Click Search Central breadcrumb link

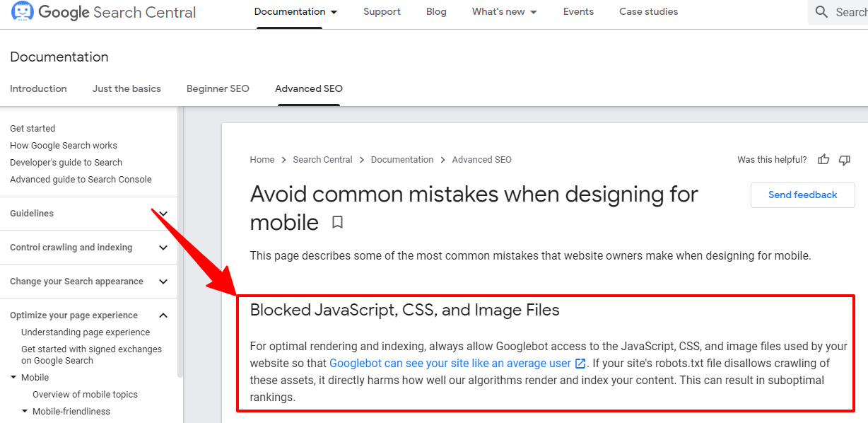pos(322,160)
